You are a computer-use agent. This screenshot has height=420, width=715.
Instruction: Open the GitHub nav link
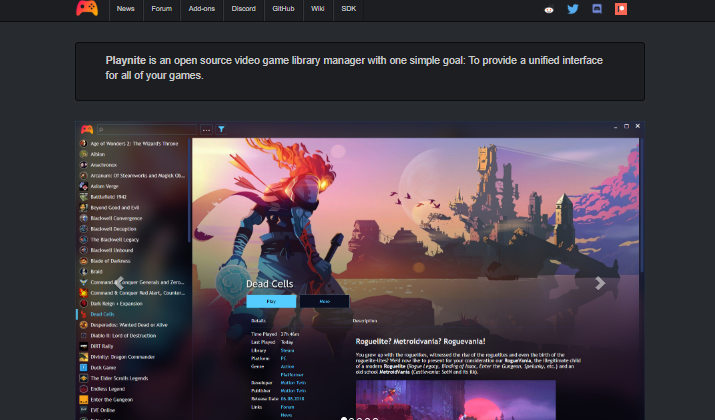283,9
